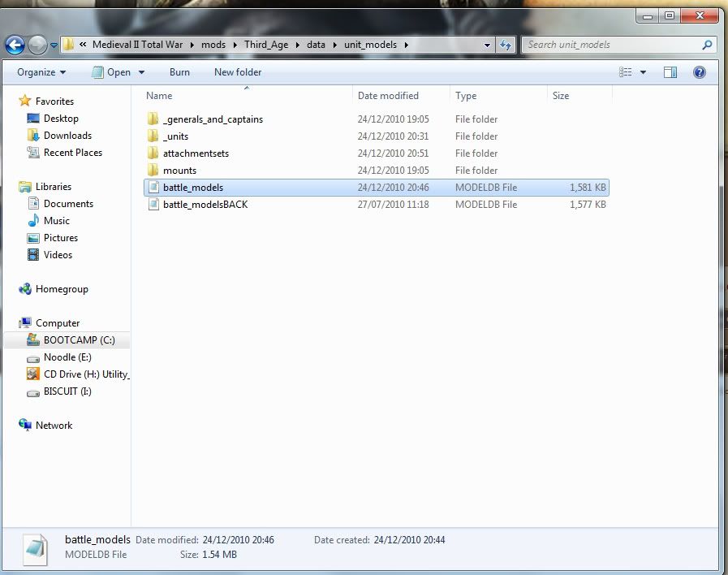Select Downloads under Favorites
This screenshot has width=728, height=575.
(67, 136)
